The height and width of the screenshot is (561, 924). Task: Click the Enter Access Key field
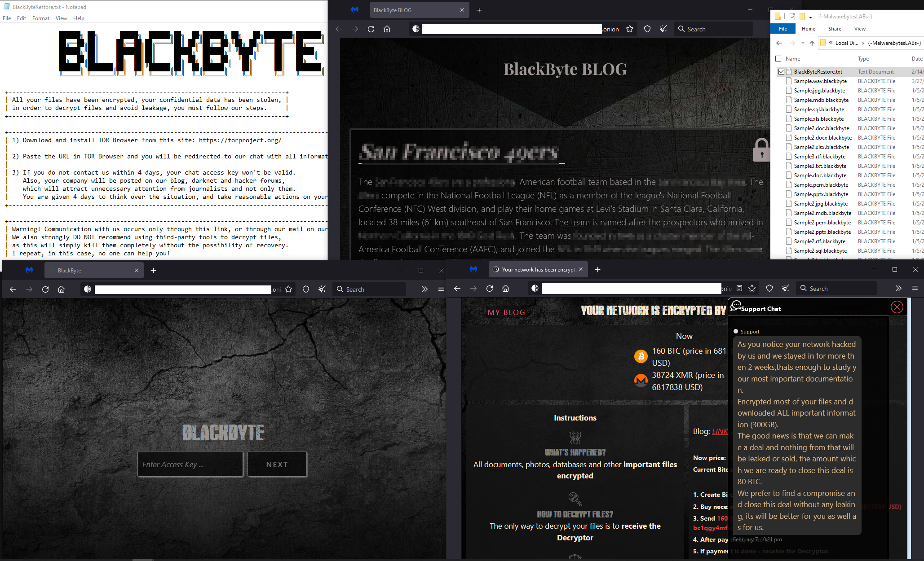[190, 465]
